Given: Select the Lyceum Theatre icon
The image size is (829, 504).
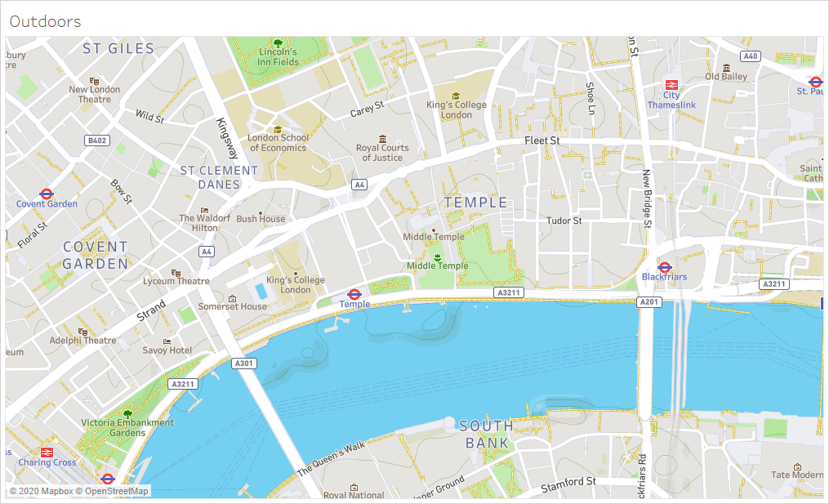Looking at the screenshot, I should (x=176, y=272).
